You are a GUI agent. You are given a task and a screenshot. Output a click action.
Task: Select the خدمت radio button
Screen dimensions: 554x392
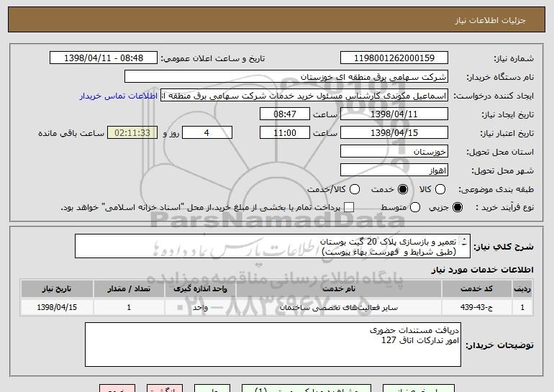(x=403, y=189)
